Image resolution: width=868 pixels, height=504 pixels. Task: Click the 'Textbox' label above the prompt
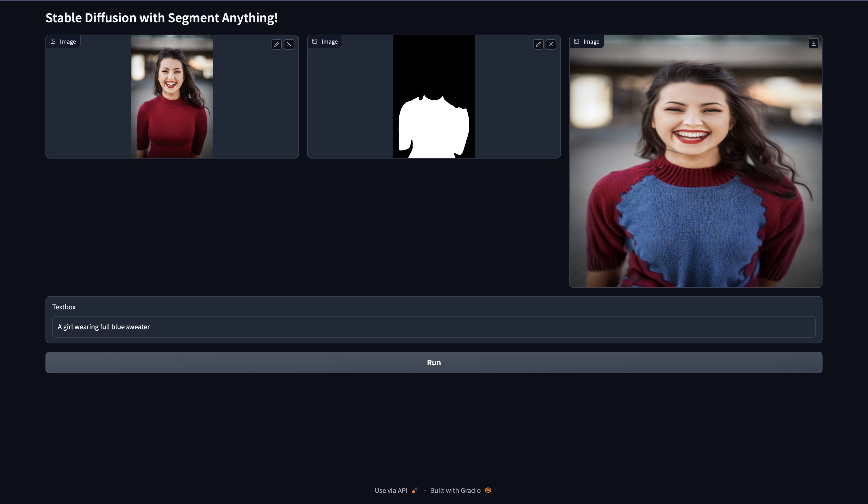tap(64, 307)
